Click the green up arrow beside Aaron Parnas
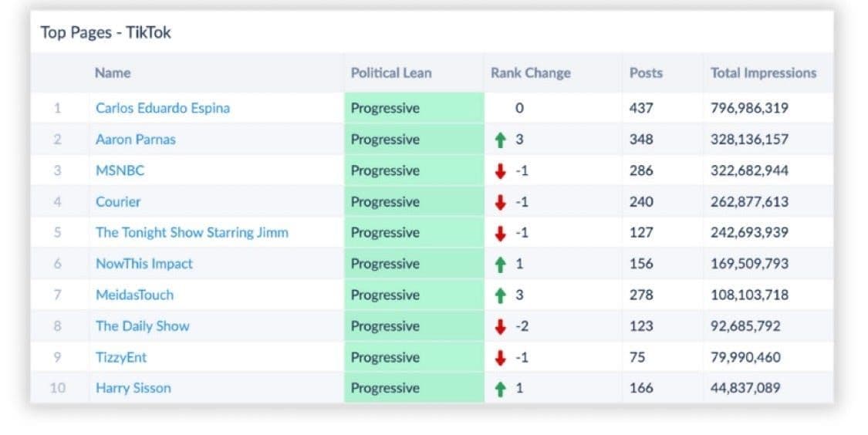This screenshot has height=435, width=868. coord(500,140)
